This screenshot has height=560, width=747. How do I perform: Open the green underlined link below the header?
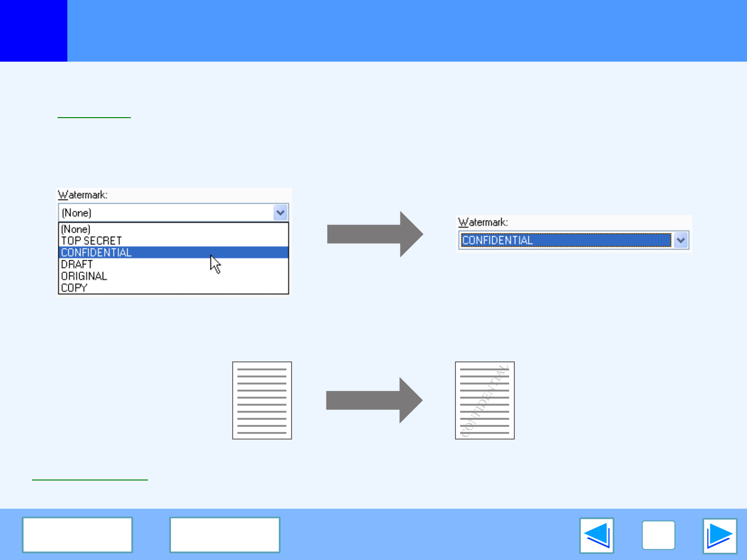tap(94, 114)
